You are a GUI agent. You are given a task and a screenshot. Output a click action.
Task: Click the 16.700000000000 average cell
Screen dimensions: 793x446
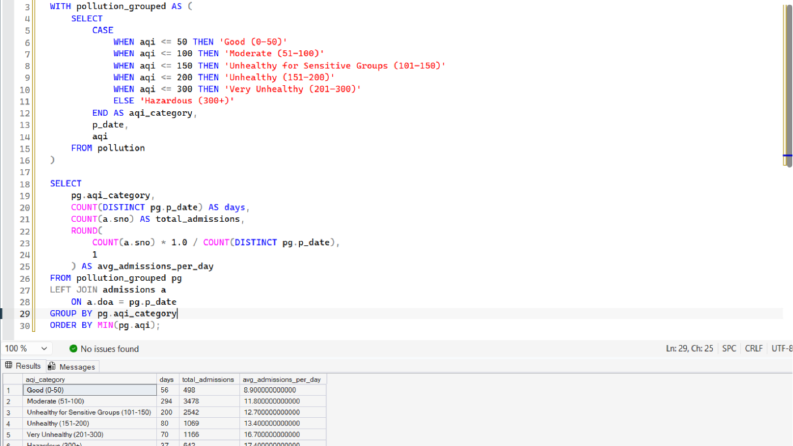tap(283, 434)
